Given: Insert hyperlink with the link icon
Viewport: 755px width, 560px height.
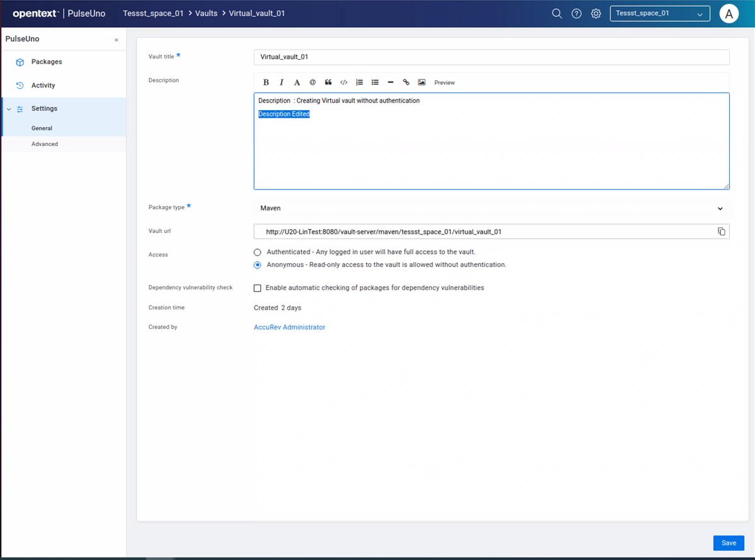Looking at the screenshot, I should pyautogui.click(x=406, y=83).
